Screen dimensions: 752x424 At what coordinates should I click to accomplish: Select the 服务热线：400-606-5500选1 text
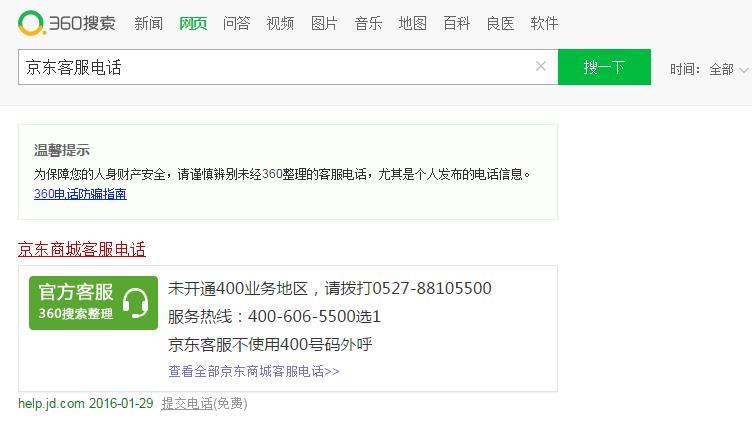point(274,317)
